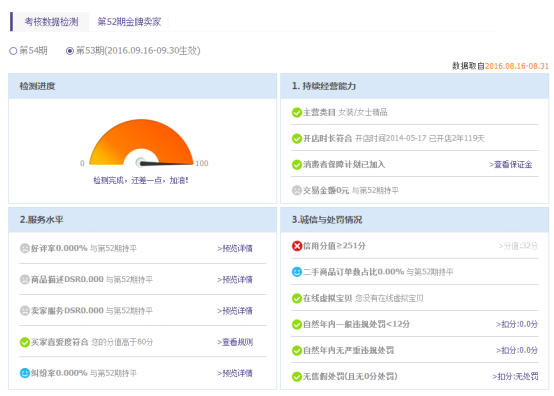
Task: Open 扣分:无处罚 link
Action: (x=515, y=377)
